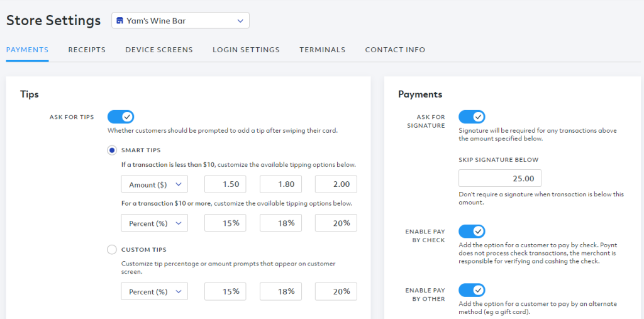Screen dimensions: 644x319
Task: Open the Terminals tab
Action: 323,50
